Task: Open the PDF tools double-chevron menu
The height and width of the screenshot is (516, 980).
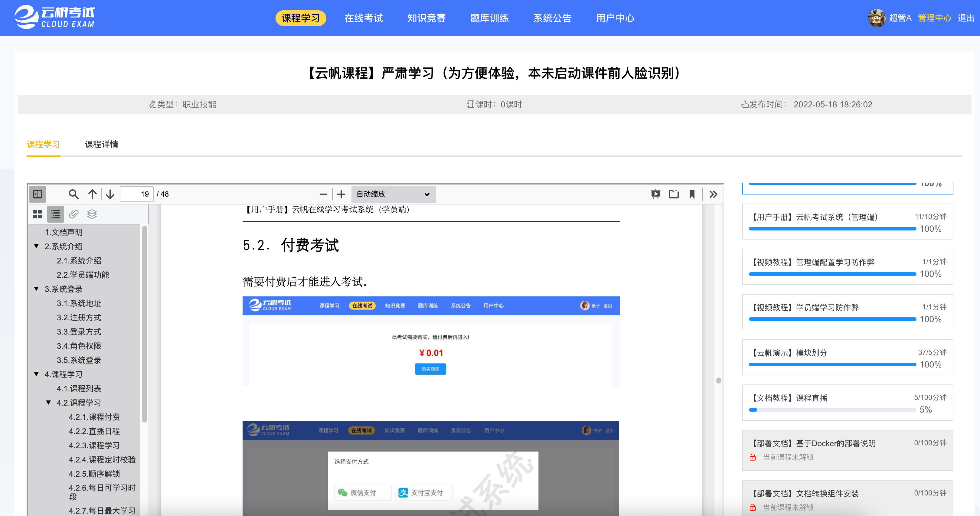Action: click(x=713, y=194)
